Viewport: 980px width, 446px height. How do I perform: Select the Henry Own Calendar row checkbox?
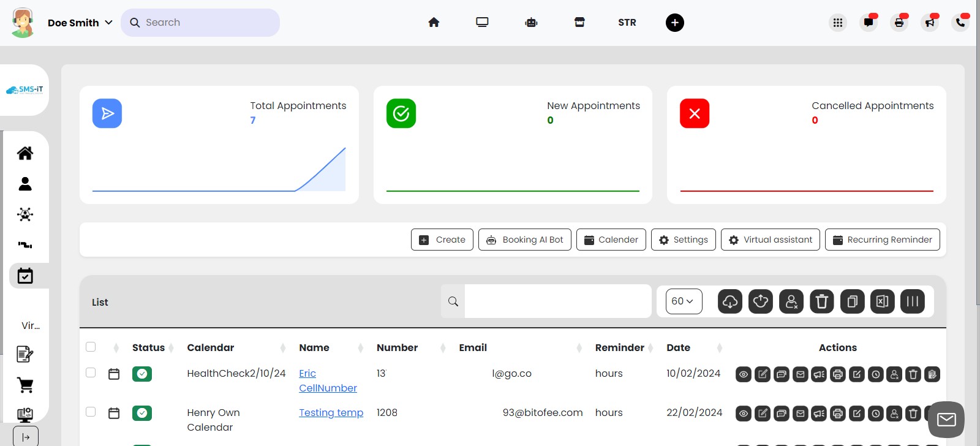coord(91,412)
